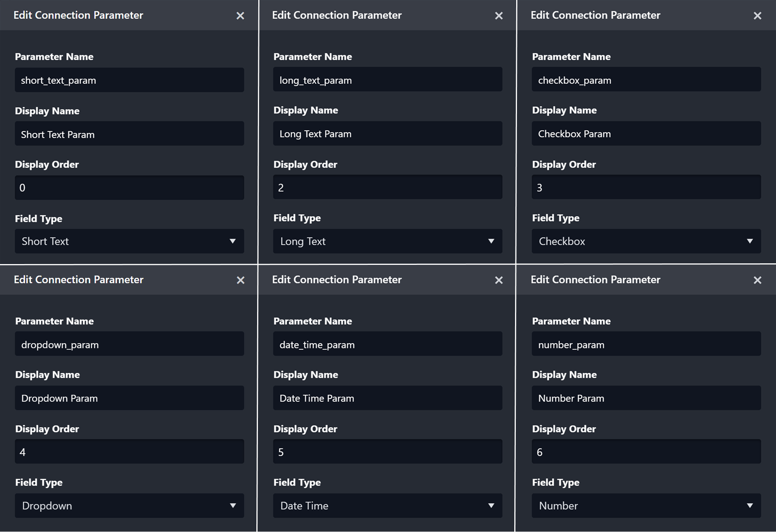The width and height of the screenshot is (776, 532).
Task: Close the short_text_param dialog with X
Action: point(240,16)
